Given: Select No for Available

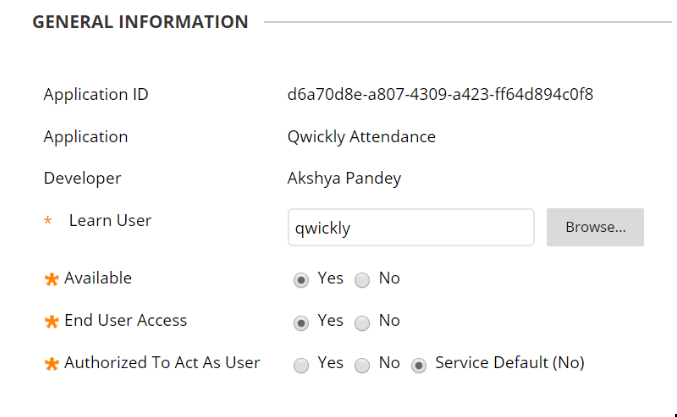Looking at the screenshot, I should click(x=362, y=280).
